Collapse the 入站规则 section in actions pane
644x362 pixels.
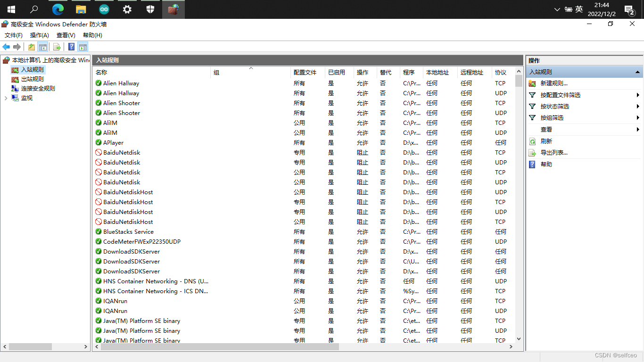pos(637,72)
